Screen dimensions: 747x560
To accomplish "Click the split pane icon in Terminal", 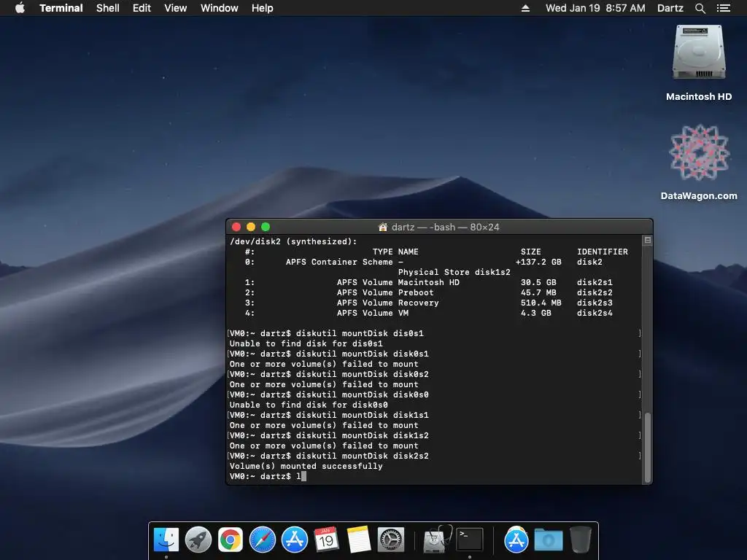I will pos(648,240).
